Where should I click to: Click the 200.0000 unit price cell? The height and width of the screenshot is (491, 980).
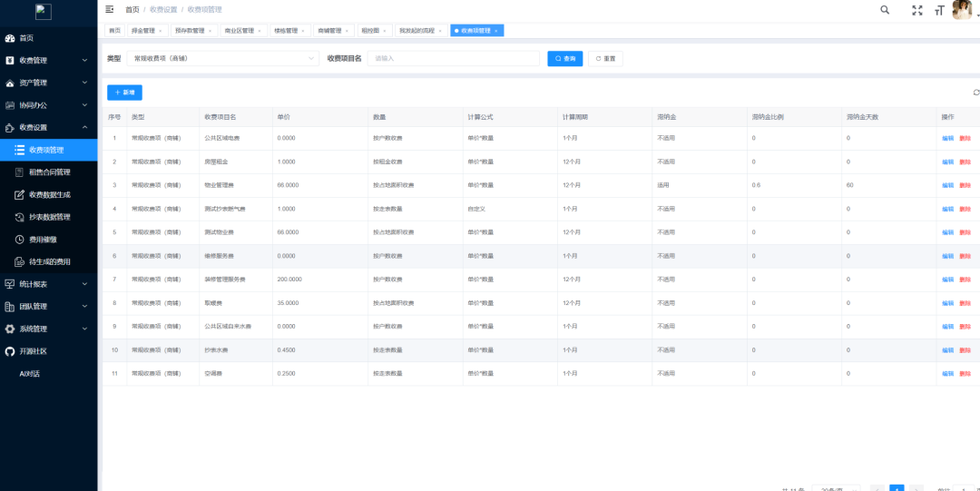(289, 280)
